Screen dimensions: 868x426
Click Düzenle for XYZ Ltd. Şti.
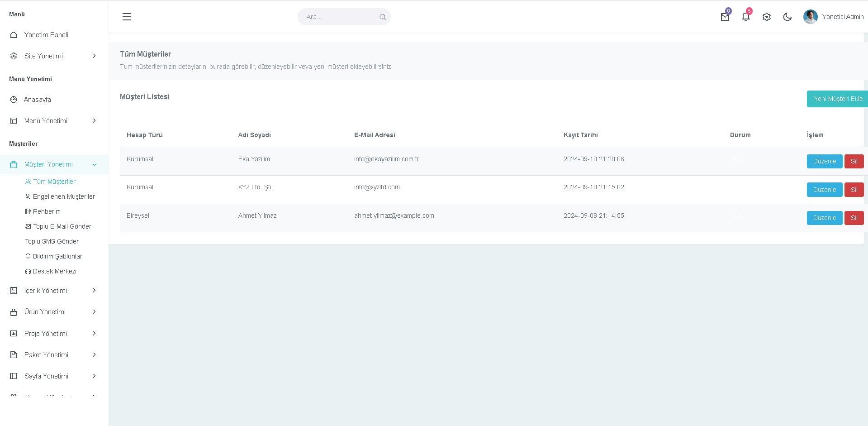825,190
